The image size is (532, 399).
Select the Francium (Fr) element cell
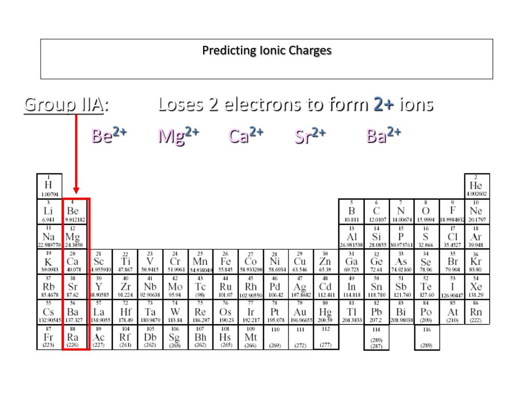(49, 337)
